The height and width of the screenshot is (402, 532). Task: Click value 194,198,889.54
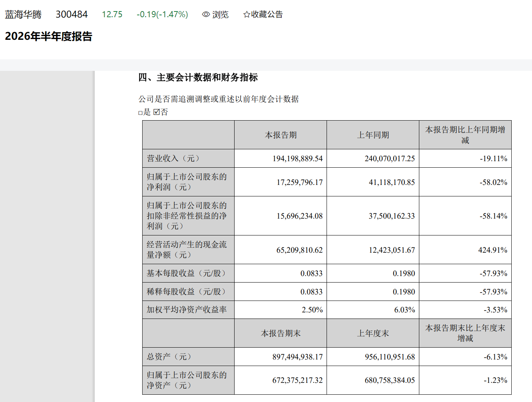coord(297,159)
